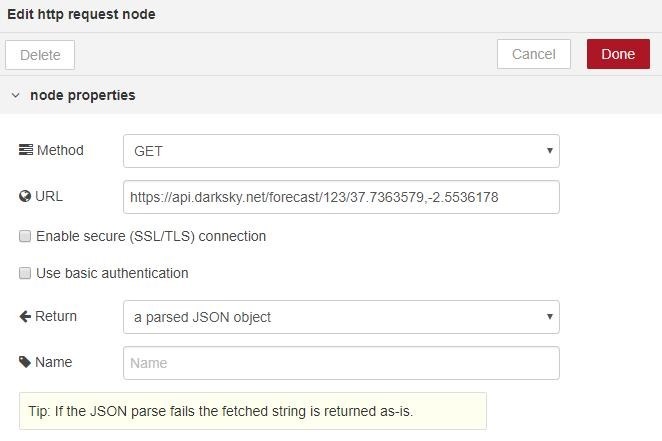Open the Return dropdown showing parsed JSON object
This screenshot has height=441, width=662.
pyautogui.click(x=341, y=317)
